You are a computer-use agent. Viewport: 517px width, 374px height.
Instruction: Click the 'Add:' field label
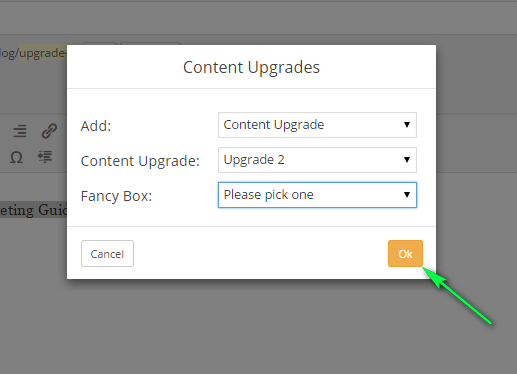click(96, 126)
